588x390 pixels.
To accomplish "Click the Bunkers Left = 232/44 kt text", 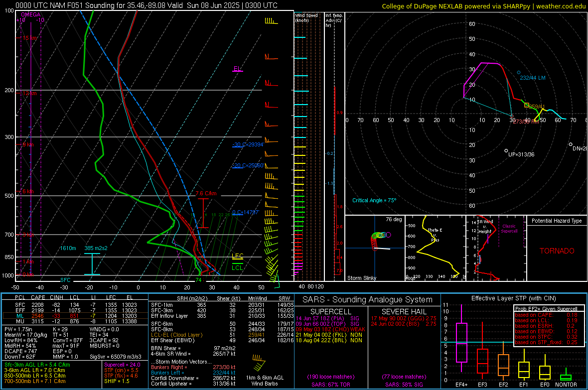I will pyautogui.click(x=193, y=373).
